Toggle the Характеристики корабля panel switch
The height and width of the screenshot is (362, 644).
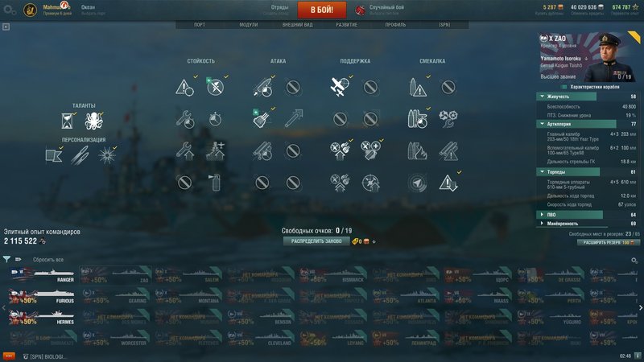(x=564, y=87)
